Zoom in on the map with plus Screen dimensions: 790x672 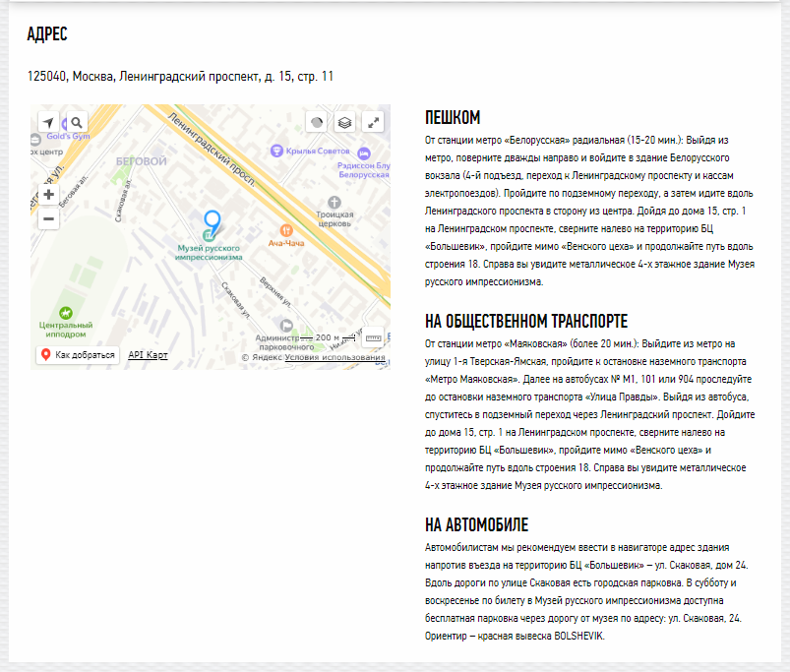click(49, 195)
